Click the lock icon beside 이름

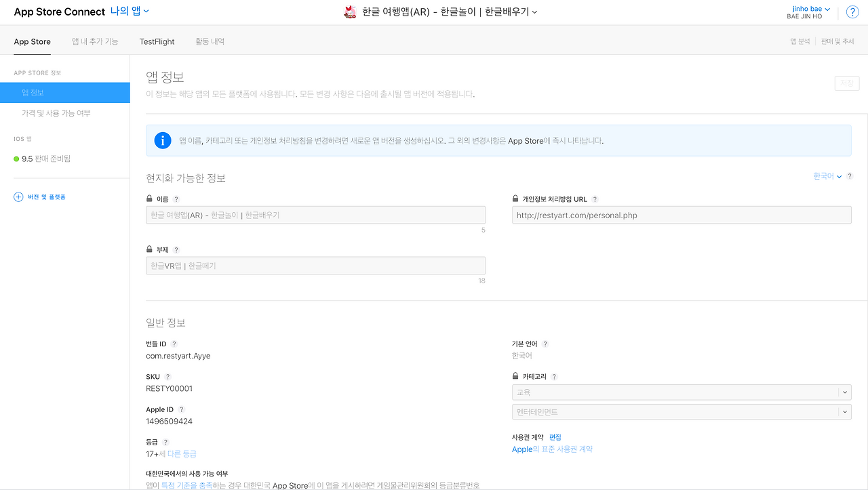click(149, 199)
